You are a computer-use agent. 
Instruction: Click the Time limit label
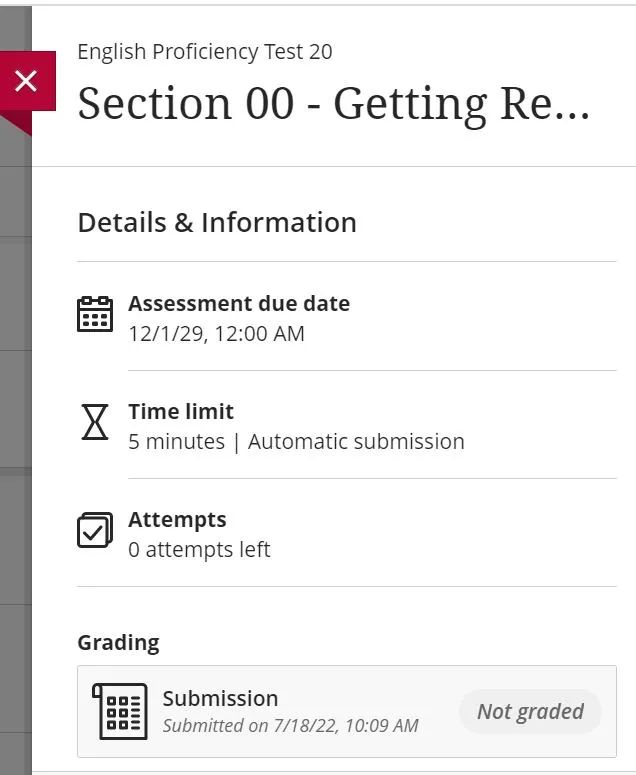[x=181, y=411]
